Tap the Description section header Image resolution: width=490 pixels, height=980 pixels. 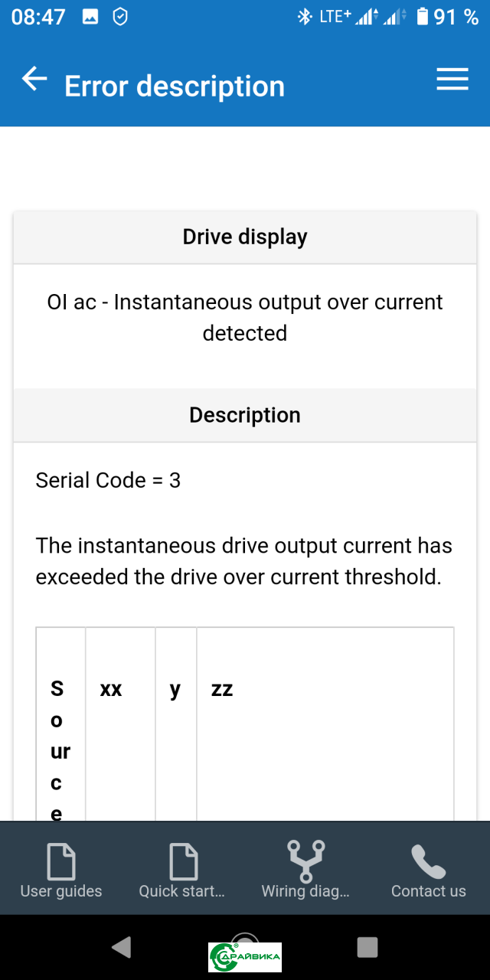245,415
